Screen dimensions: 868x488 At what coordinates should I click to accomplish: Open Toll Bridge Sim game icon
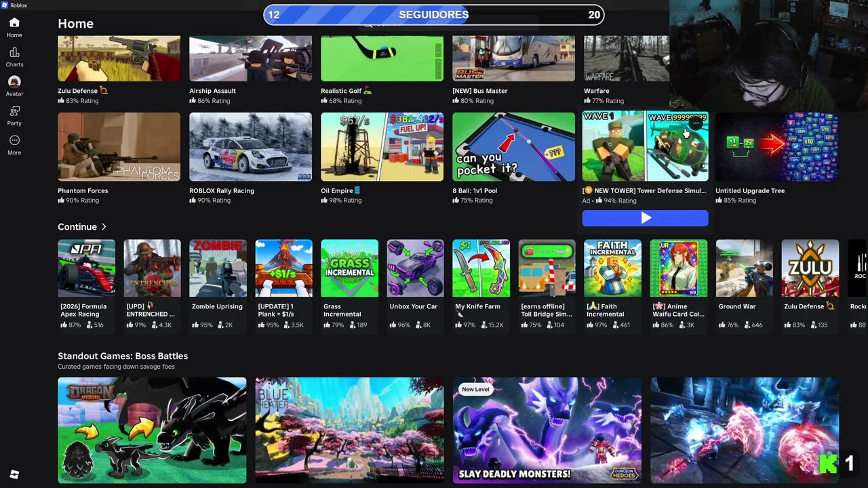[547, 268]
